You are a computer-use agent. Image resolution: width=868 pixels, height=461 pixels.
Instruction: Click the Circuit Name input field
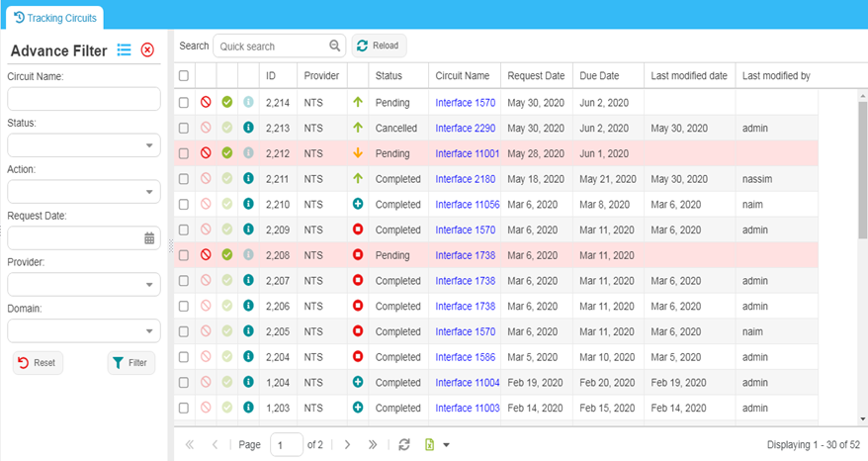[83, 99]
